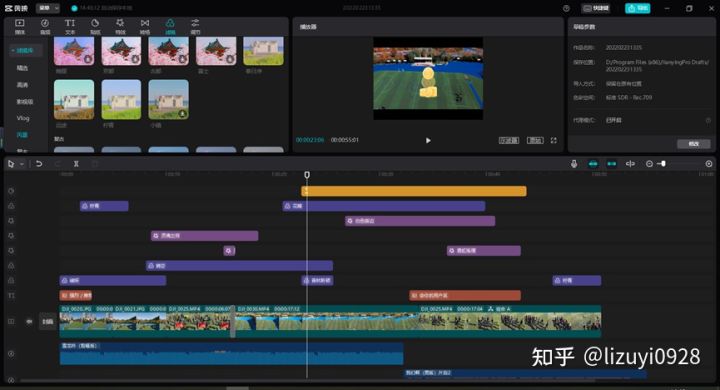Click the color space value SDR - Rec.709

[x=629, y=98]
